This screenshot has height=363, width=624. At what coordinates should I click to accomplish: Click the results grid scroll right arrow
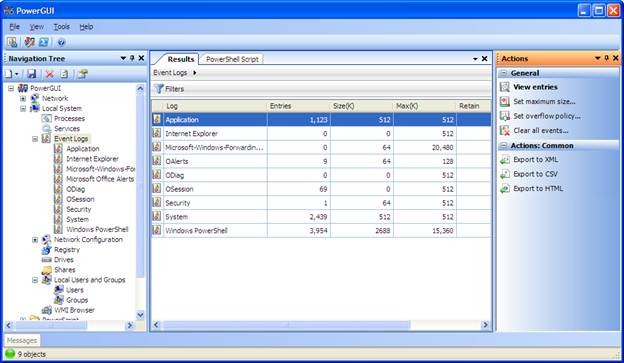pyautogui.click(x=485, y=325)
